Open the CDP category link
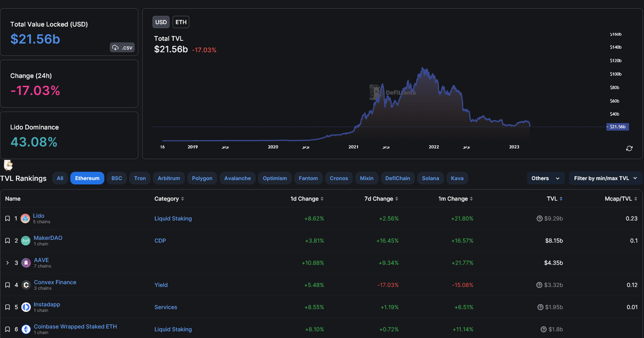Image resolution: width=644 pixels, height=338 pixels. (160, 241)
